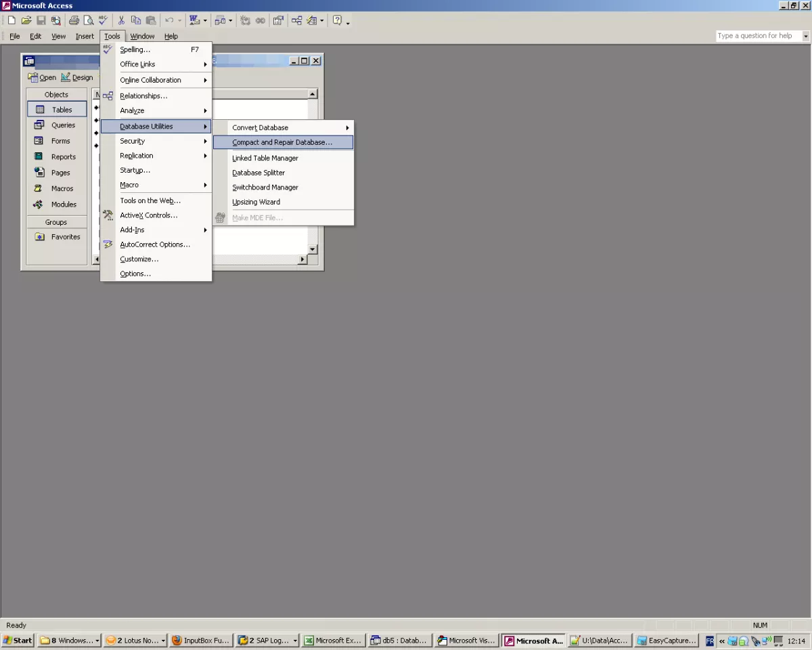
Task: Open the File menu
Action: click(x=15, y=37)
